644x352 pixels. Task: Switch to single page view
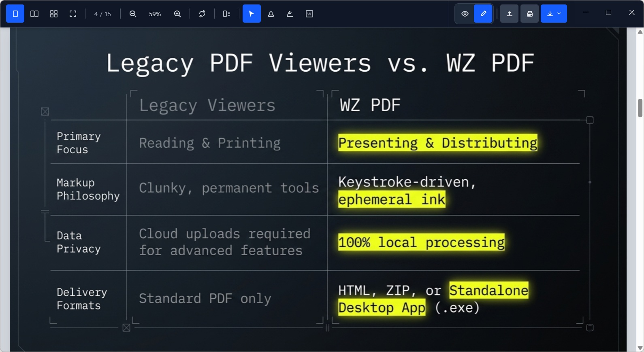tap(15, 14)
